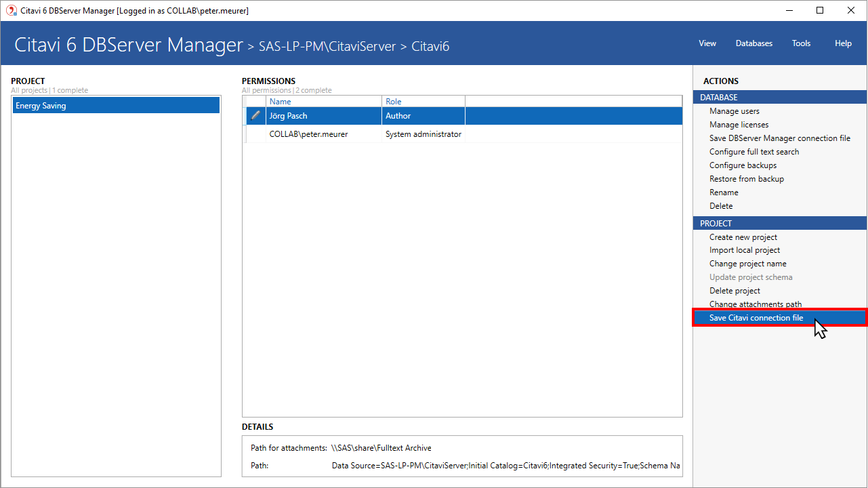Open the Help menu
This screenshot has width=868, height=488.
coord(843,43)
